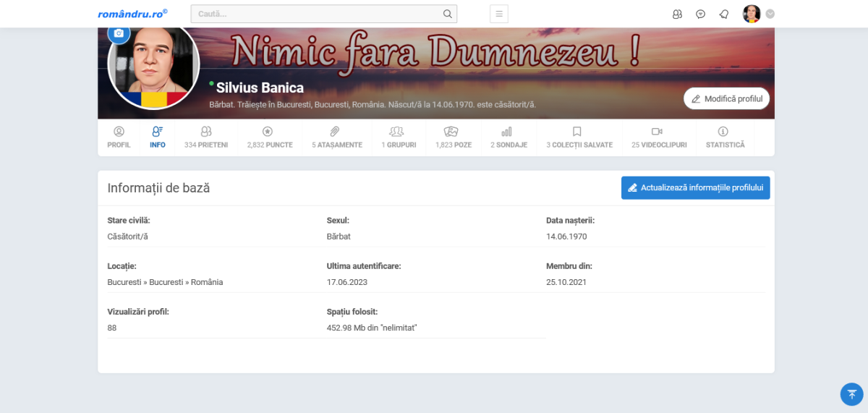The width and height of the screenshot is (868, 413).
Task: Click the search magnifier icon
Action: [x=448, y=14]
